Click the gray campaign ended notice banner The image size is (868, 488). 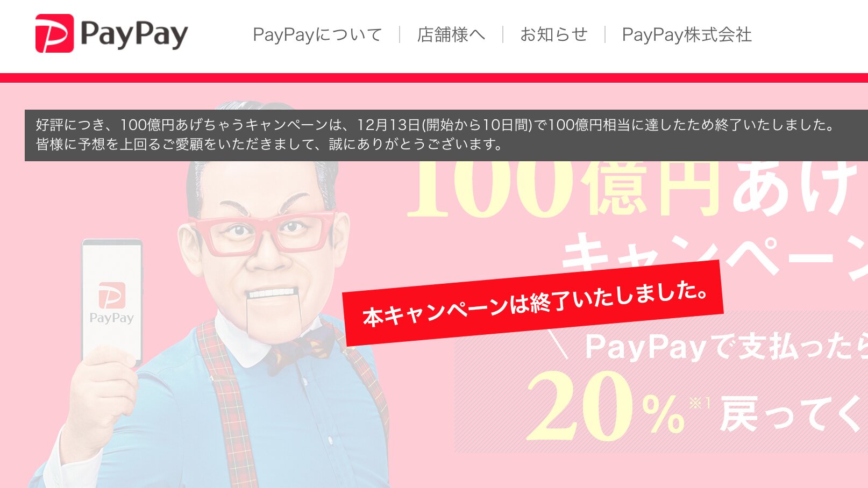[x=446, y=135]
